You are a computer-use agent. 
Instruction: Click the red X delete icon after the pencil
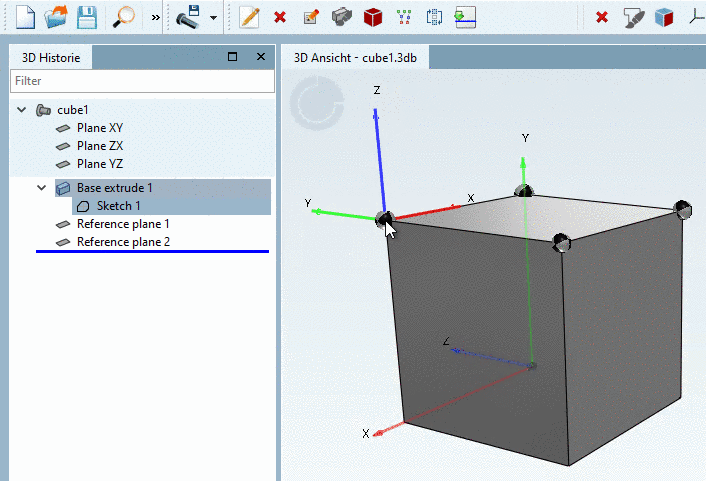(x=280, y=18)
